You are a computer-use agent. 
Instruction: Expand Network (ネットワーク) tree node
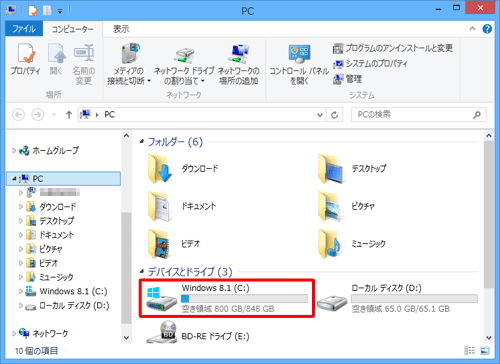coord(14,333)
